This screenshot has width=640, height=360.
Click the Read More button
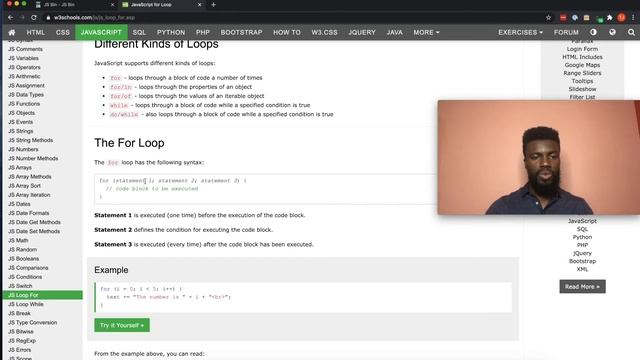582,287
